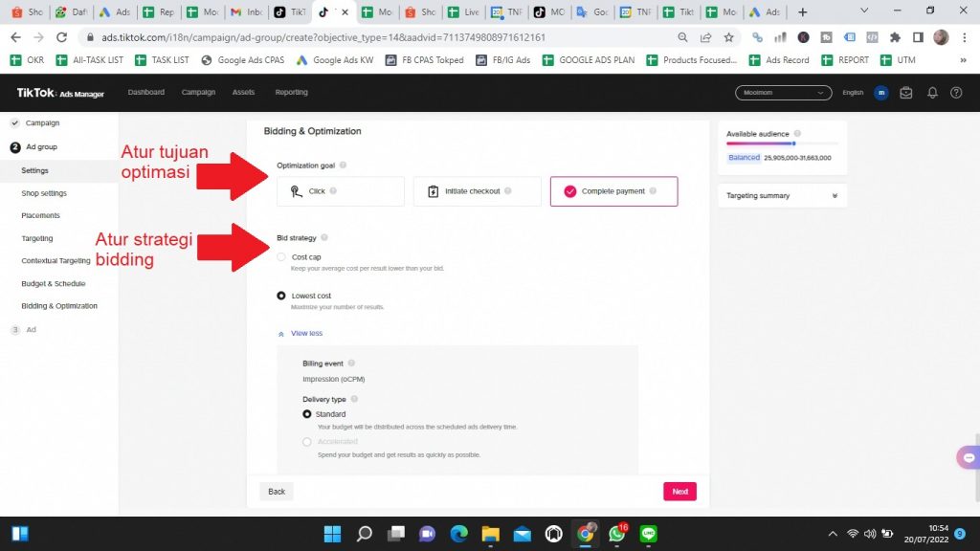Open WhatsApp from the Windows taskbar

click(616, 533)
